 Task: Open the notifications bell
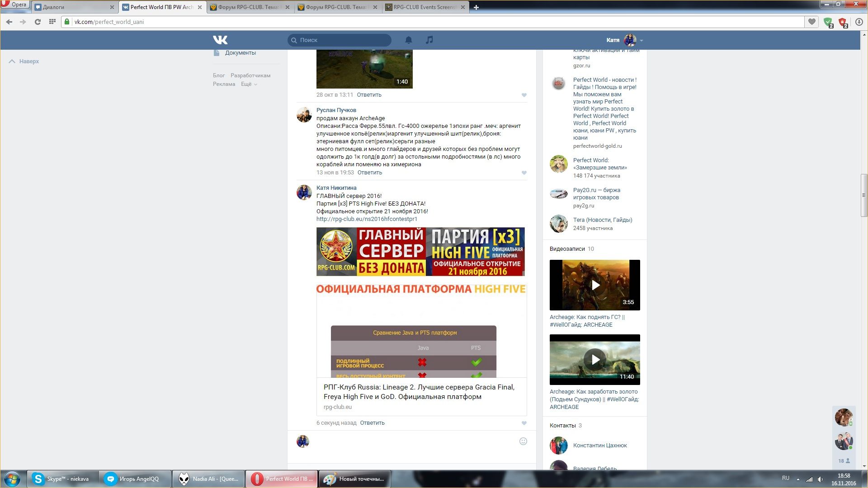click(408, 40)
